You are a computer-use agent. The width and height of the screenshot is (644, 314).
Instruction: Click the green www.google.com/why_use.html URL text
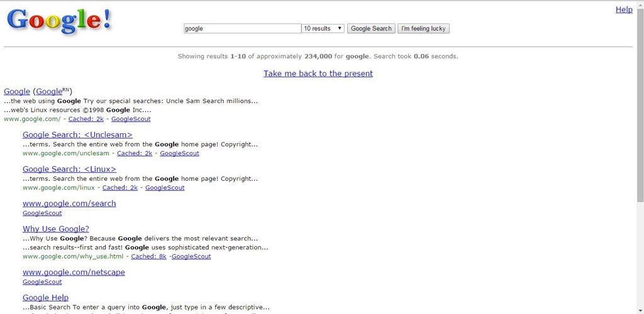(x=73, y=257)
